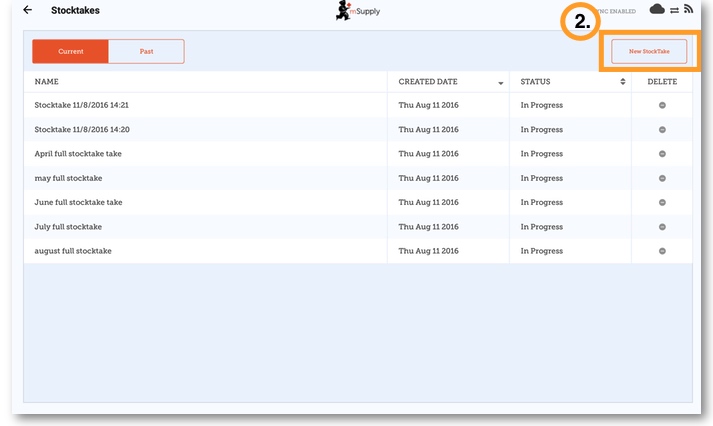Delete July full stocktake row

point(662,227)
